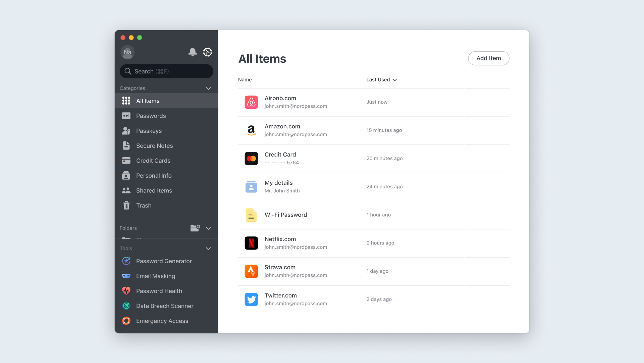Open Email Masking tool
644x363 pixels.
coord(156,276)
